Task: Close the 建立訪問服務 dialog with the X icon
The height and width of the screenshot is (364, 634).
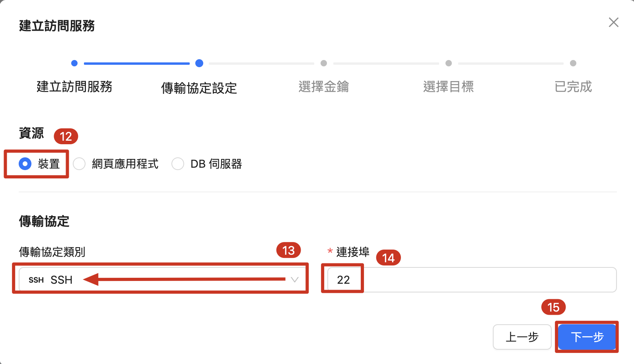Action: pyautogui.click(x=613, y=23)
